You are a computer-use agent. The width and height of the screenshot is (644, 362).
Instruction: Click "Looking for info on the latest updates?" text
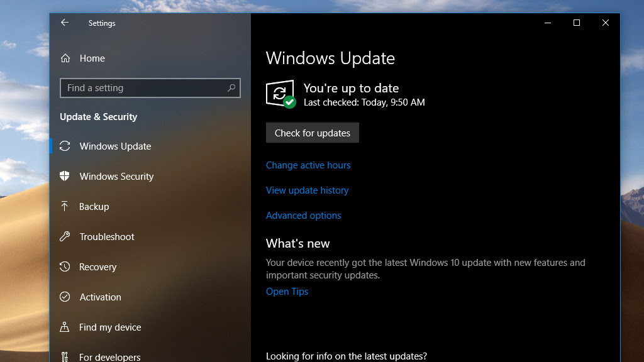[347, 356]
